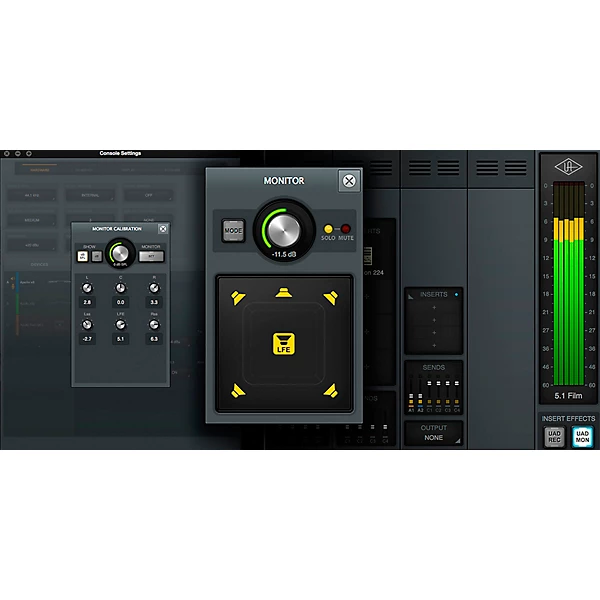The width and height of the screenshot is (600, 600).
Task: Click the rear-right surround speaker icon
Action: click(331, 391)
